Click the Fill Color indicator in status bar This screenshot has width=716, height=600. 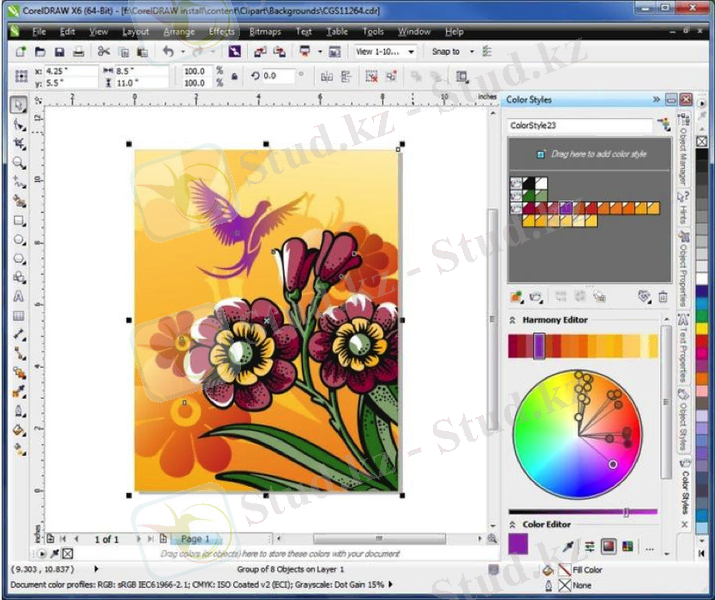(x=565, y=570)
